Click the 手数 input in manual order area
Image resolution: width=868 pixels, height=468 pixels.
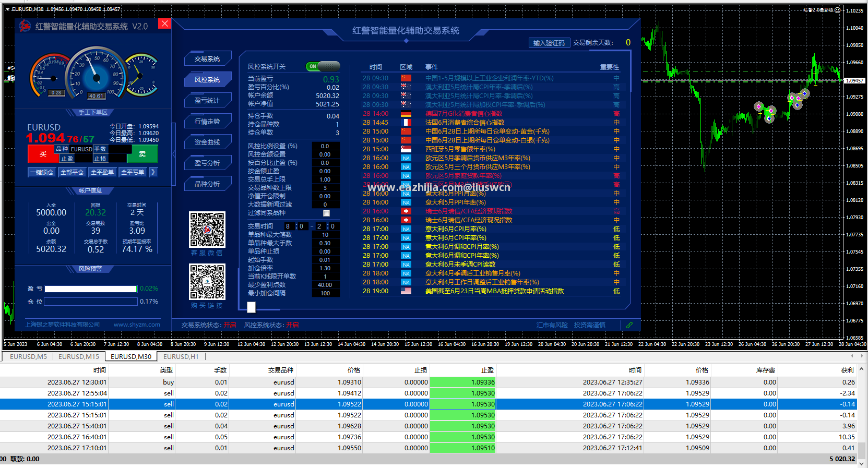pyautogui.click(x=119, y=149)
